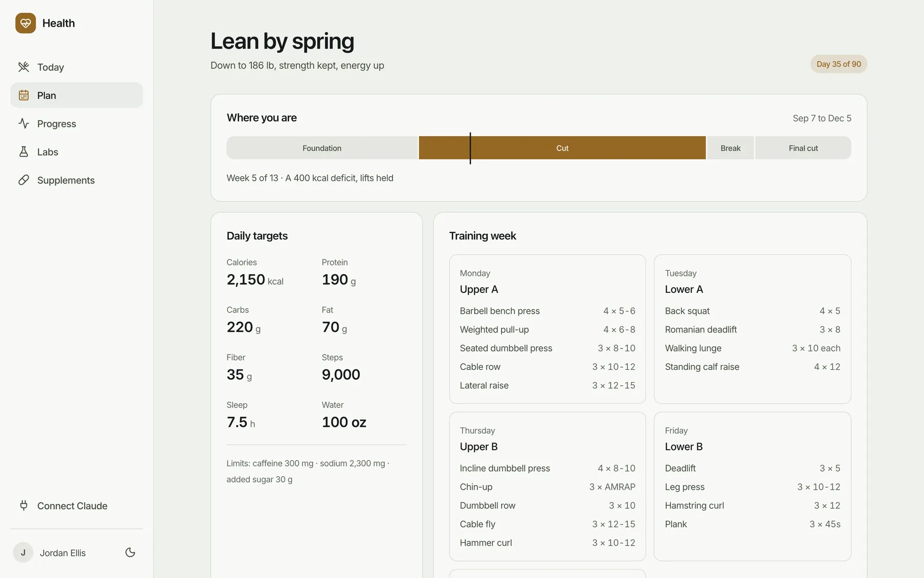Toggle dark mode with moon icon
Image resolution: width=924 pixels, height=578 pixels.
coord(130,552)
